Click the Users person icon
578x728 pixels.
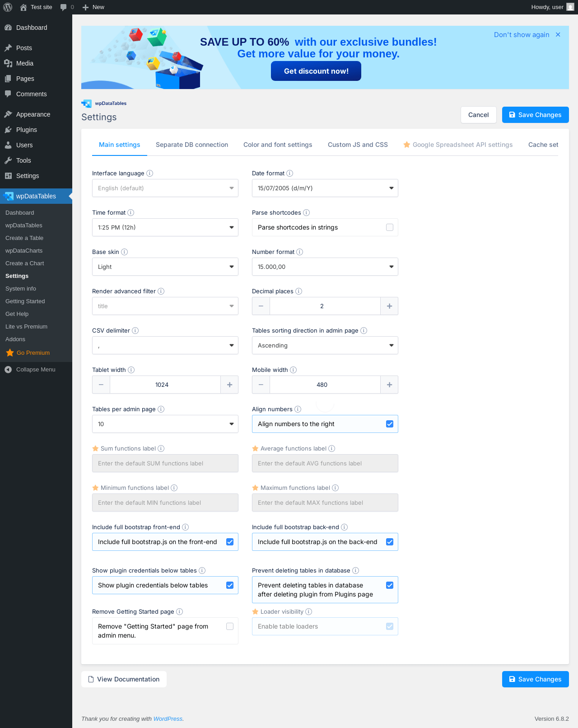(8, 145)
